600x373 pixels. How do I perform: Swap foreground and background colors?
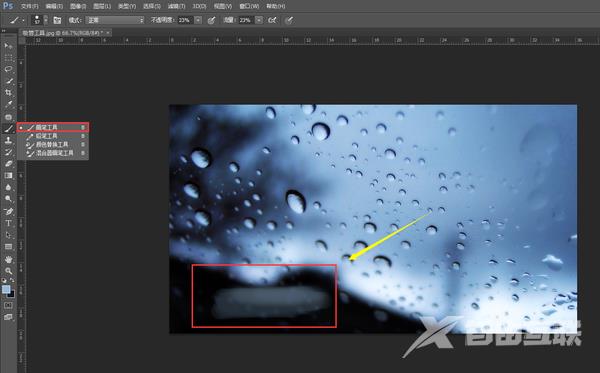pyautogui.click(x=12, y=280)
